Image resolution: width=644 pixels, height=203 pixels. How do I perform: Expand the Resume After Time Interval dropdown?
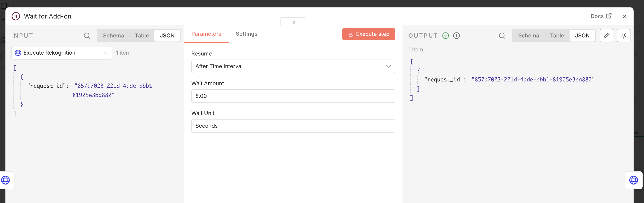coord(293,66)
